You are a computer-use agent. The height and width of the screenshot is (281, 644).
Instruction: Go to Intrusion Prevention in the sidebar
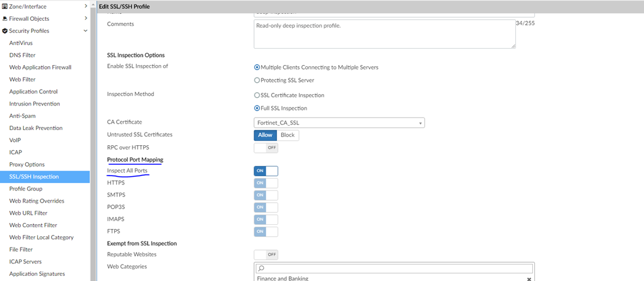[34, 104]
